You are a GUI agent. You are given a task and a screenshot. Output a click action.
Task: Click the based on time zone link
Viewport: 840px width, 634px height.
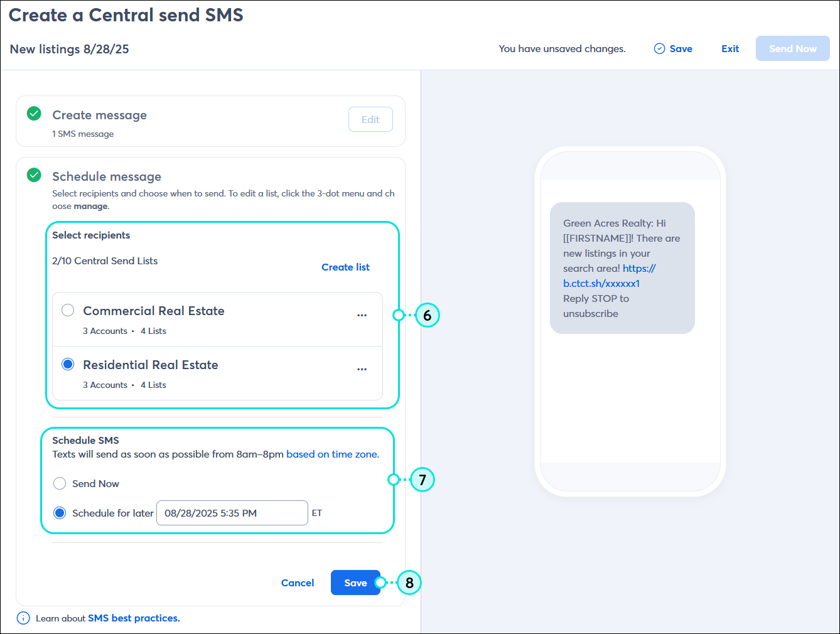pos(332,454)
